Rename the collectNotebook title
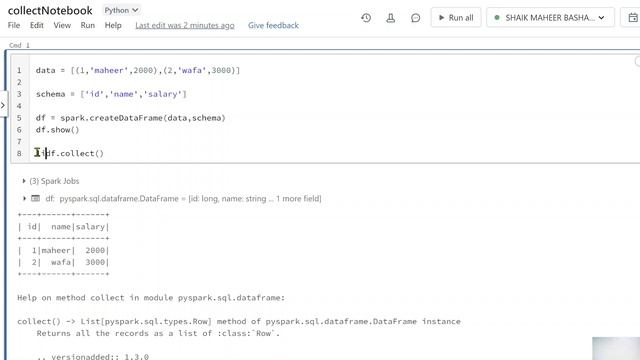This screenshot has width=640, height=360. point(50,10)
